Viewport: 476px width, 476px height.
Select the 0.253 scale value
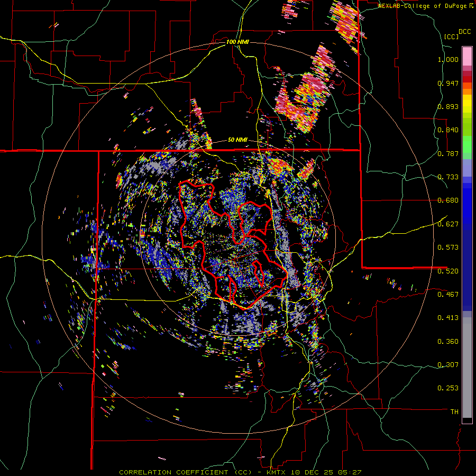click(448, 388)
